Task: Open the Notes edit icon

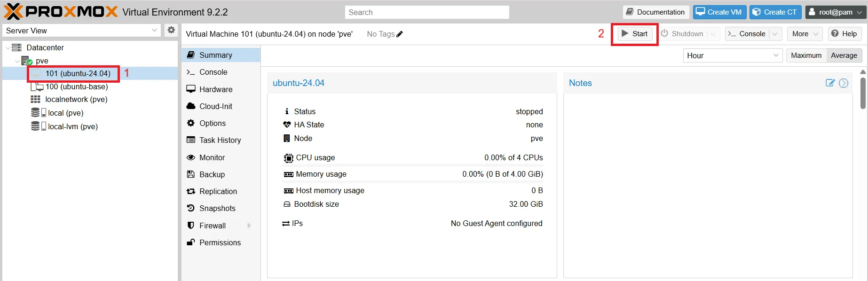Action: tap(830, 83)
